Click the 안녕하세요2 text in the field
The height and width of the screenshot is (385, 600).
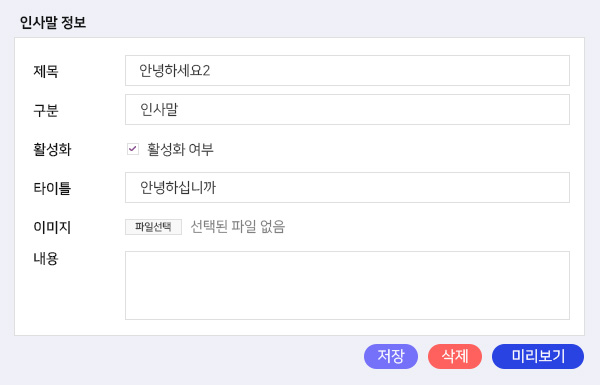click(174, 70)
